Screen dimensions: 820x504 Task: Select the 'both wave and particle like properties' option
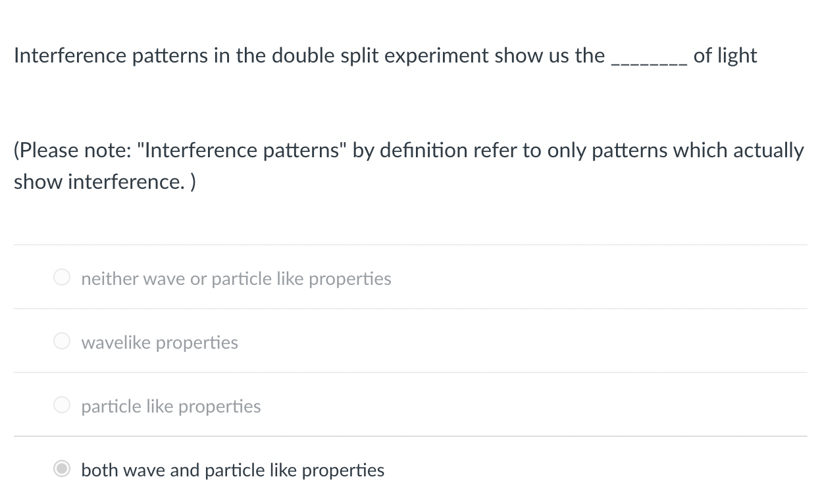pos(61,468)
